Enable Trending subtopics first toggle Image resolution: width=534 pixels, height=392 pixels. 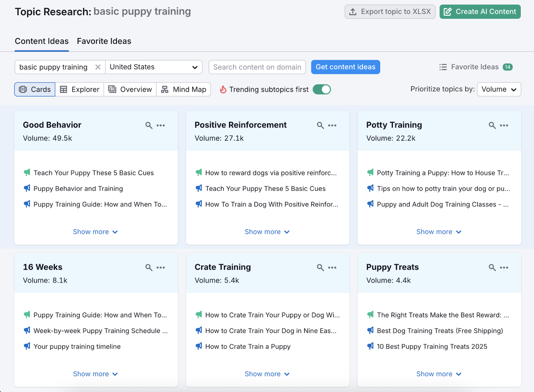321,89
